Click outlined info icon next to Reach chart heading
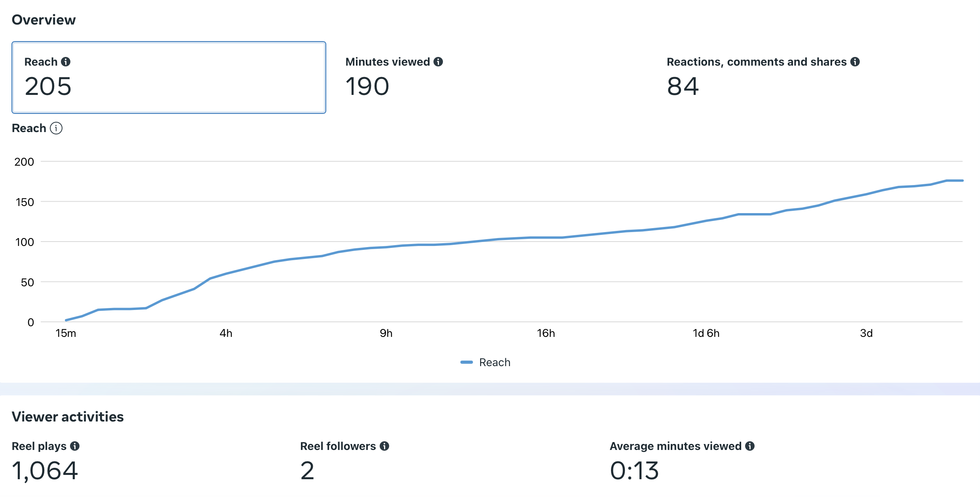The height and width of the screenshot is (497, 980). [x=56, y=128]
